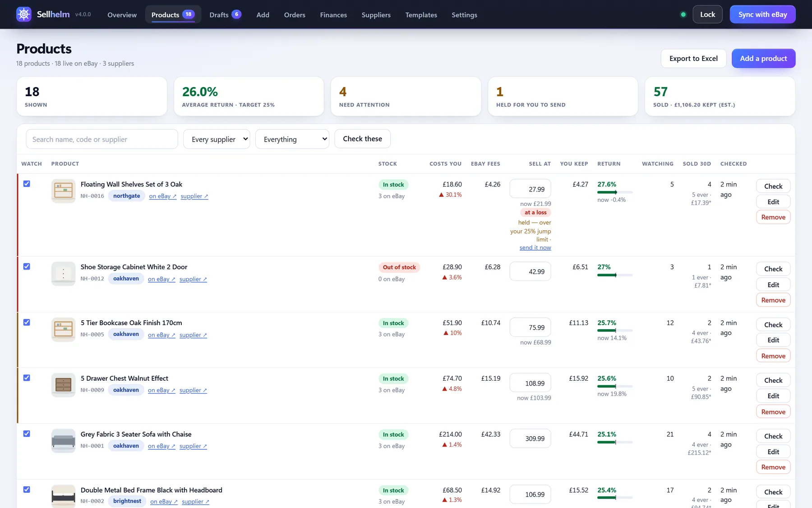The width and height of the screenshot is (812, 508).
Task: Click Check for Shoe Storage Cabinet
Action: pyautogui.click(x=773, y=269)
